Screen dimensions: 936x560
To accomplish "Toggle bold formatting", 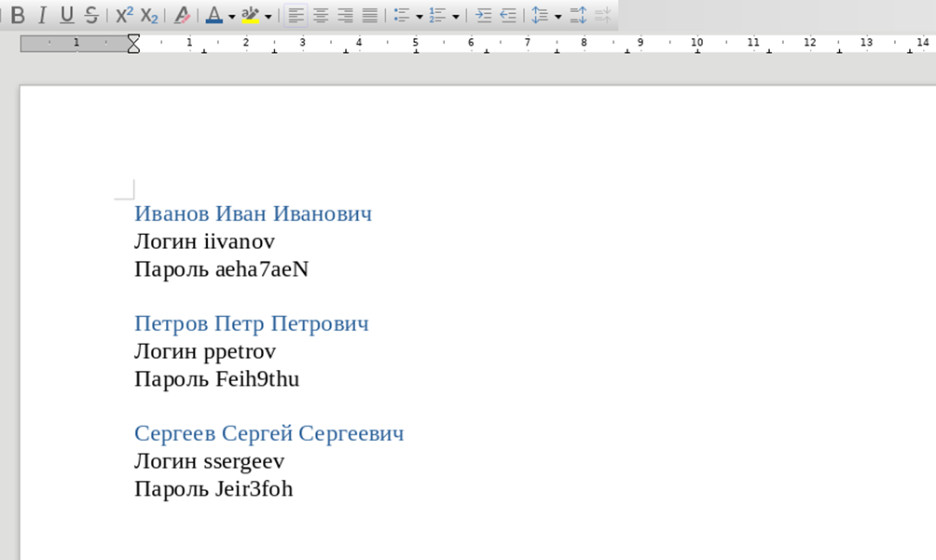I will [x=18, y=16].
